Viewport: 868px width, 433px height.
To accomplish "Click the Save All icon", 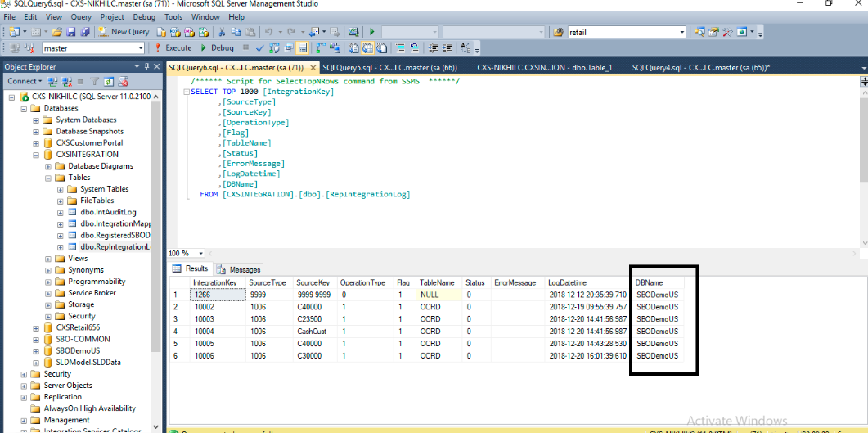I will [85, 32].
